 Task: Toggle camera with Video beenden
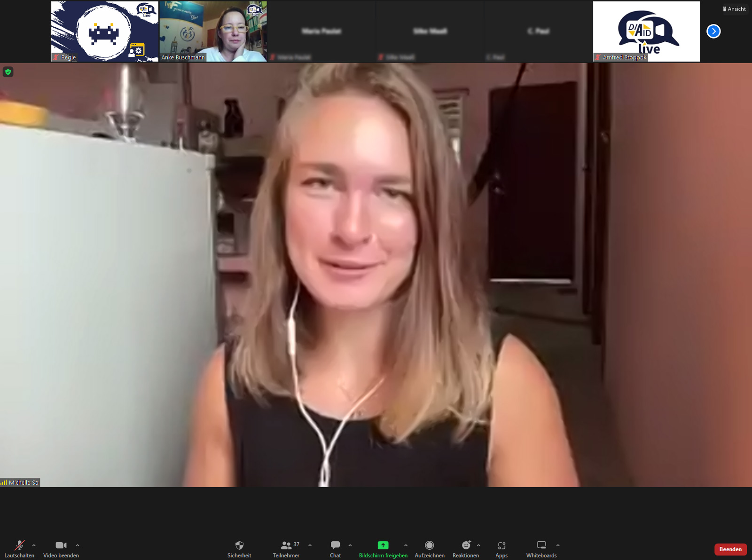[x=61, y=545]
